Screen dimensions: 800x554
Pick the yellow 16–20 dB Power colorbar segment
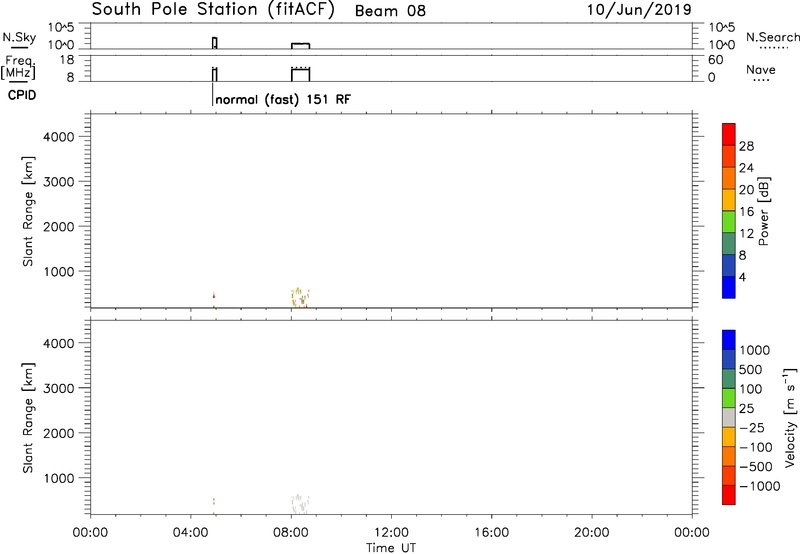pos(729,199)
